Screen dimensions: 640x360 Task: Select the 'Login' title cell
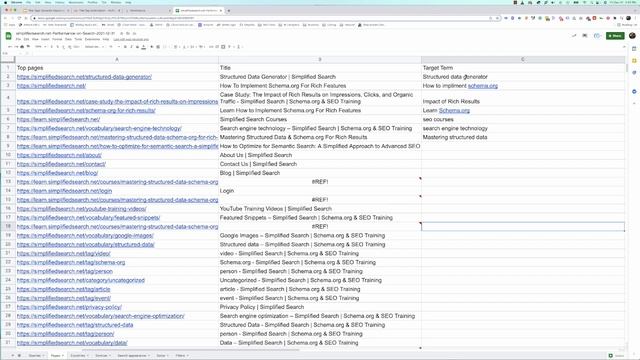pyautogui.click(x=320, y=191)
